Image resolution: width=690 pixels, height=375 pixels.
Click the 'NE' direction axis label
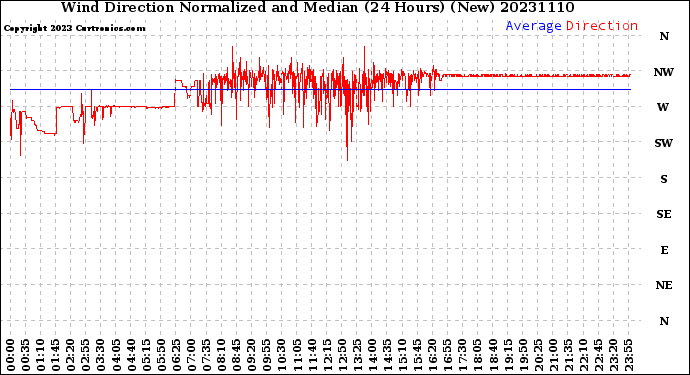pyautogui.click(x=664, y=286)
